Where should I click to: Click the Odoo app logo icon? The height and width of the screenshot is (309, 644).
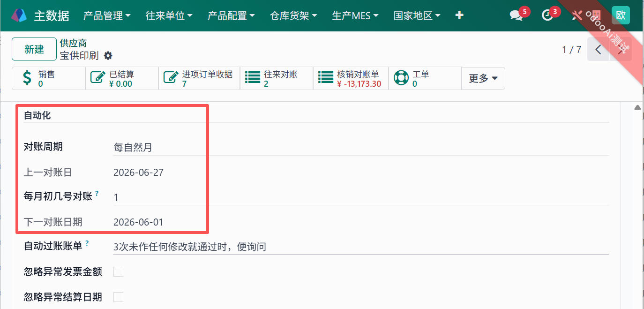click(x=19, y=15)
